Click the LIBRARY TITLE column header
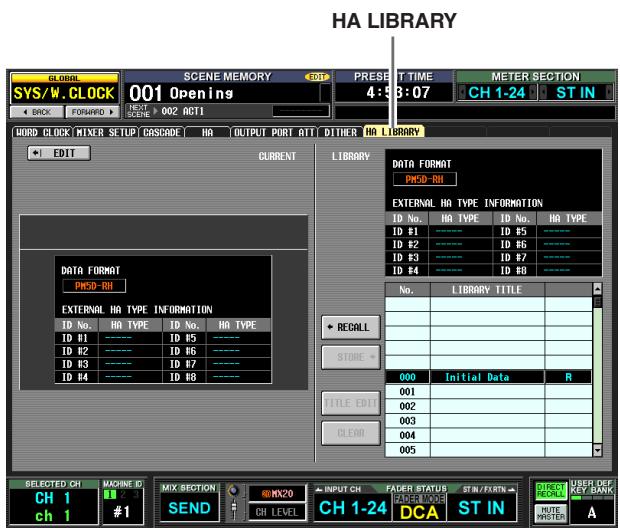 pos(487,290)
